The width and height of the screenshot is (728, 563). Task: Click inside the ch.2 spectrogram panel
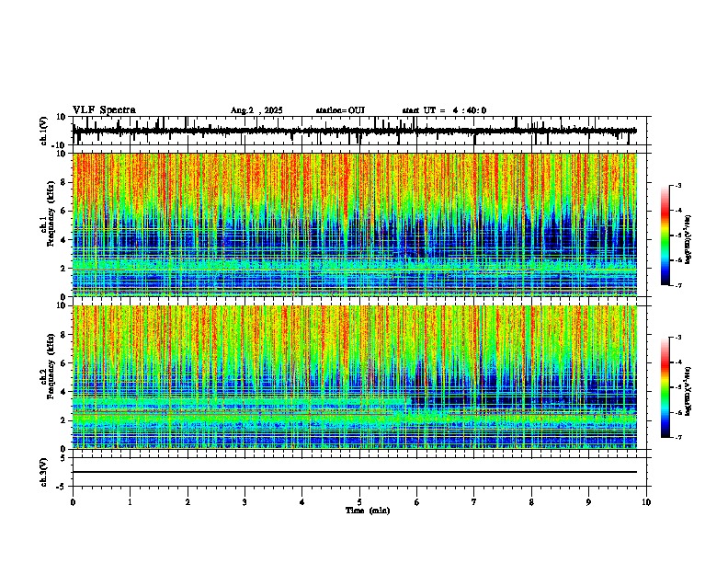[355, 377]
